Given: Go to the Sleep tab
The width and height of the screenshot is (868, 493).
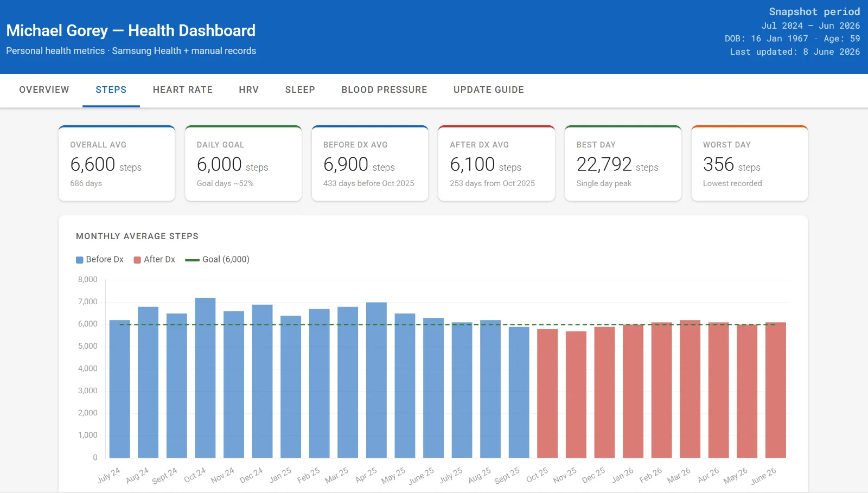Looking at the screenshot, I should click(300, 90).
